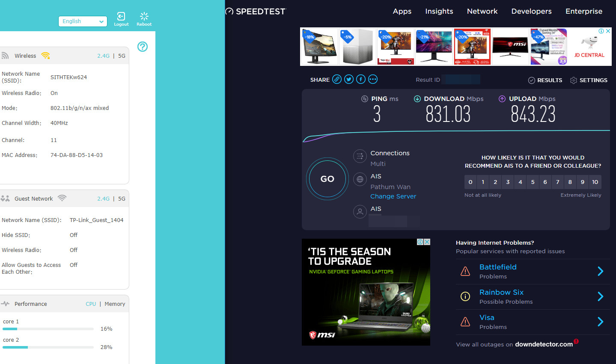This screenshot has height=364, width=616.
Task: Open the Network menu
Action: (482, 12)
